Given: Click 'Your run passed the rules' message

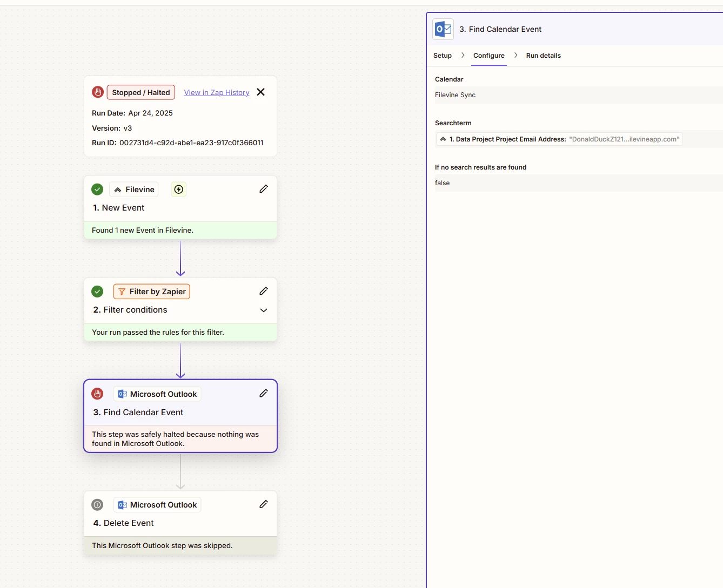Looking at the screenshot, I should coord(158,332).
